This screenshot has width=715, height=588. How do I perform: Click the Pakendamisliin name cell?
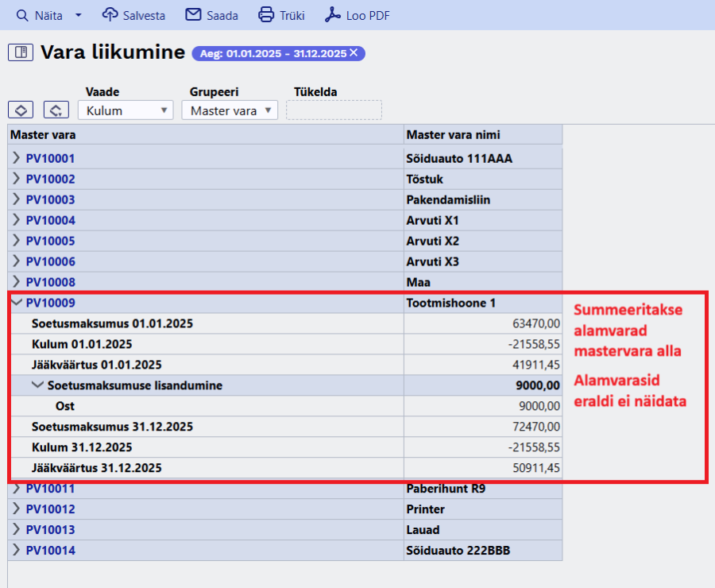483,199
